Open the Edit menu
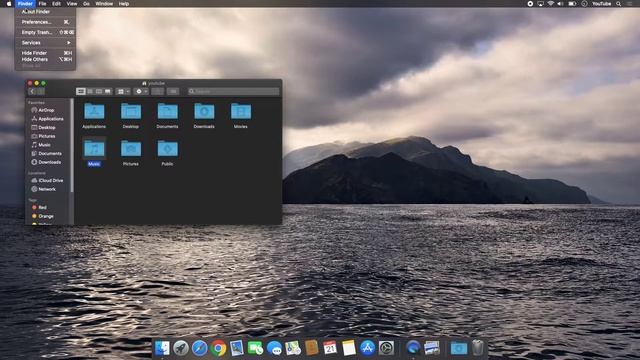Viewport: 640px width, 360px height. click(x=56, y=4)
